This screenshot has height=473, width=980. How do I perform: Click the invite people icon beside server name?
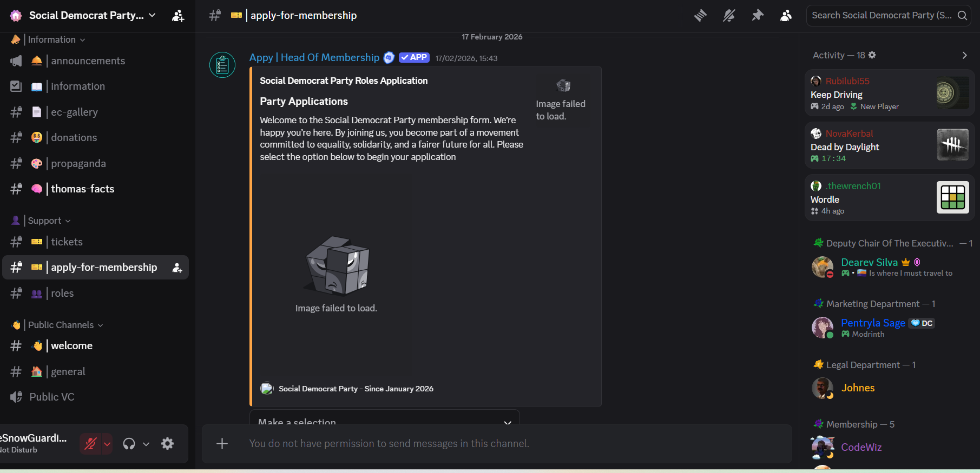(x=178, y=16)
